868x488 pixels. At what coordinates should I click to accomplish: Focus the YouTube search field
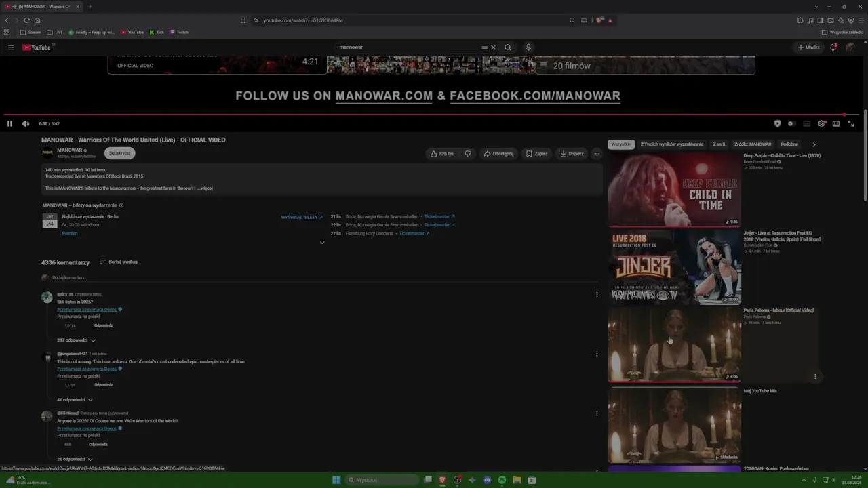pos(407,47)
